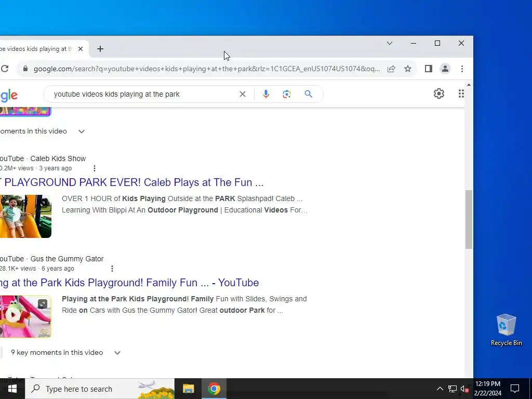Open the muted volume tray icon

(x=464, y=389)
